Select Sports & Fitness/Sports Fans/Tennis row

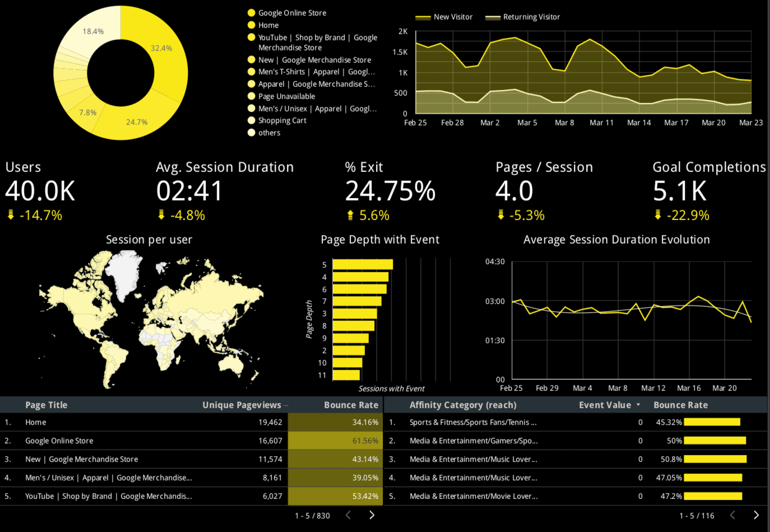click(x=576, y=422)
